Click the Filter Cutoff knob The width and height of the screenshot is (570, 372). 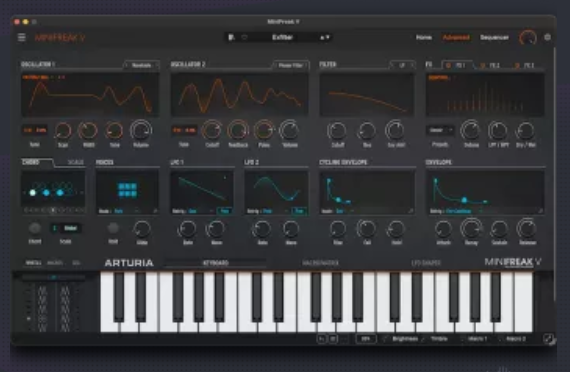click(337, 131)
